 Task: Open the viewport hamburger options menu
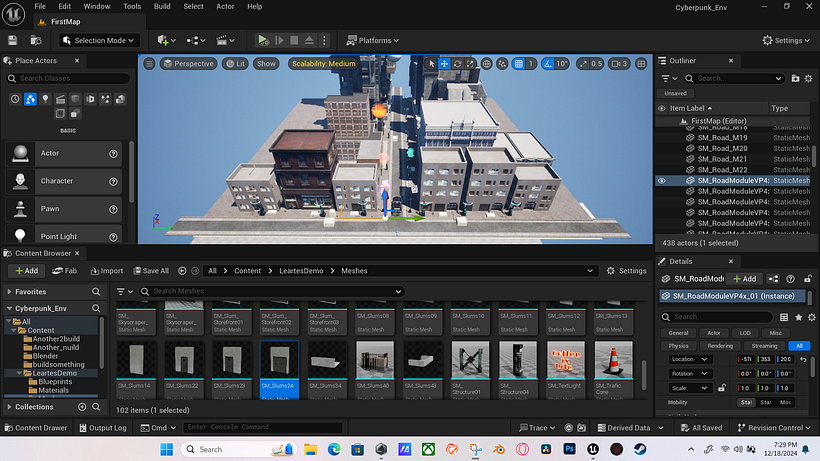[150, 64]
